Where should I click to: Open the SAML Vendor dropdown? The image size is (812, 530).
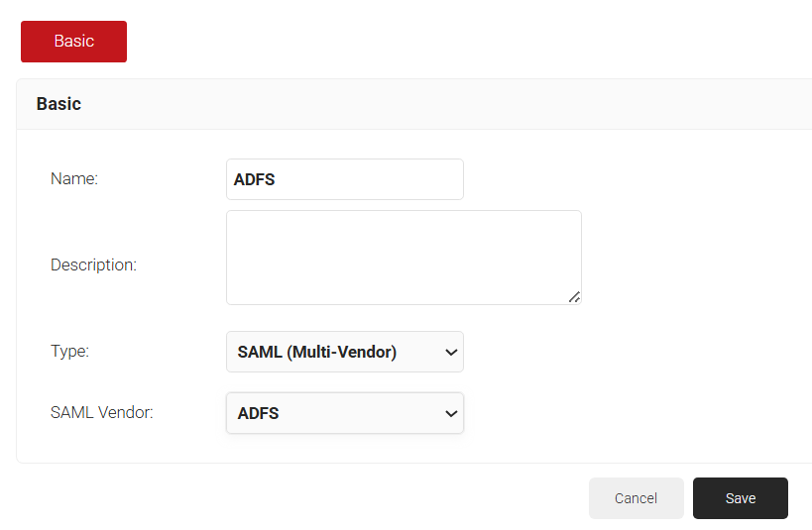coord(344,413)
